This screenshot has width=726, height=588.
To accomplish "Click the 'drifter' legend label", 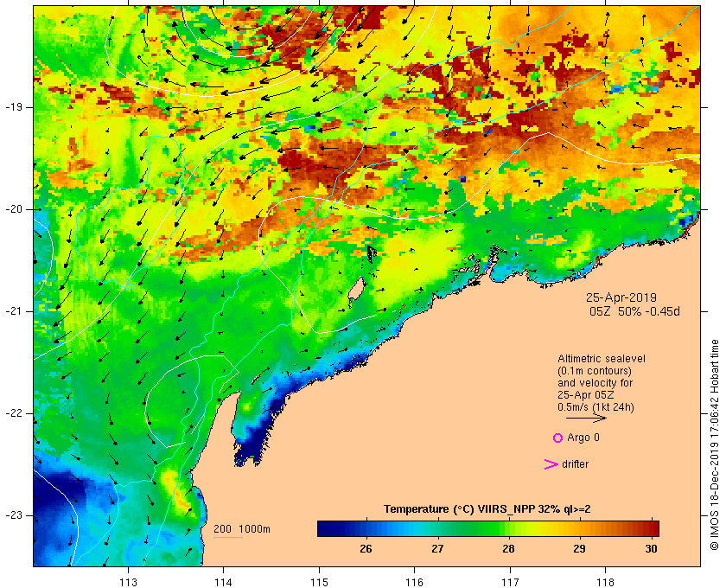I will coord(575,464).
